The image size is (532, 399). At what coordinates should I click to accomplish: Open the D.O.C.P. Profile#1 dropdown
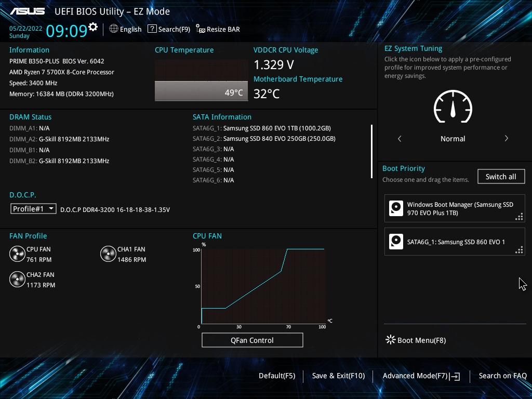coord(33,208)
